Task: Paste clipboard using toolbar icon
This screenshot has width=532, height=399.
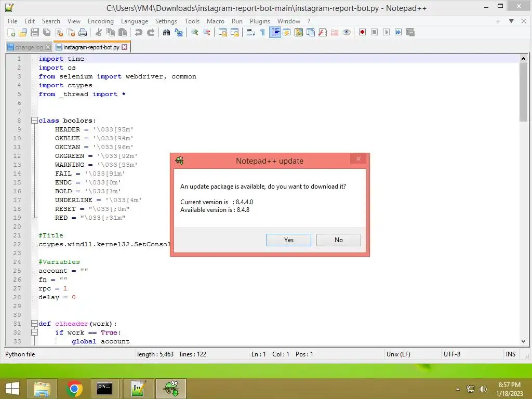Action: (123, 32)
